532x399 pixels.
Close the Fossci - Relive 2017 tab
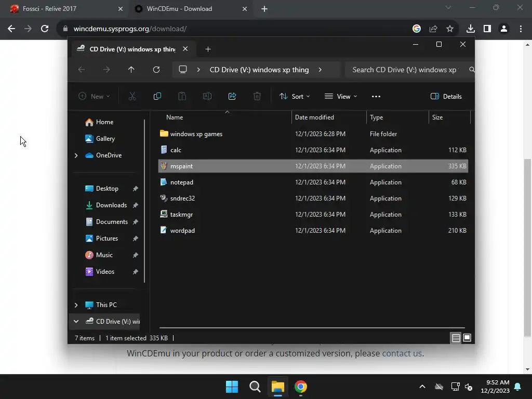[x=121, y=9]
